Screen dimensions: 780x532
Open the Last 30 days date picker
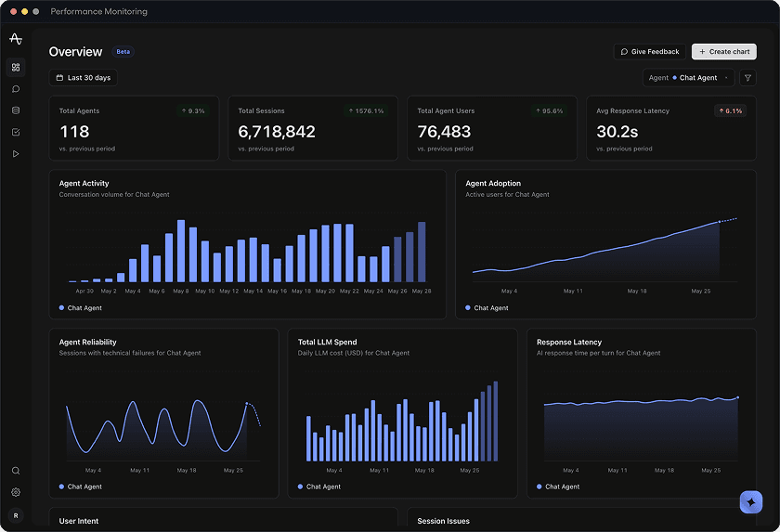(83, 78)
